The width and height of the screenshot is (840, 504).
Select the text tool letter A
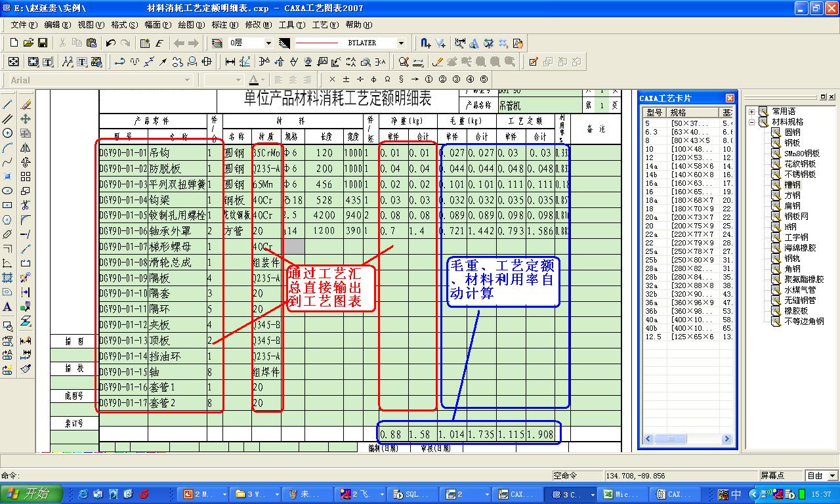[x=8, y=306]
